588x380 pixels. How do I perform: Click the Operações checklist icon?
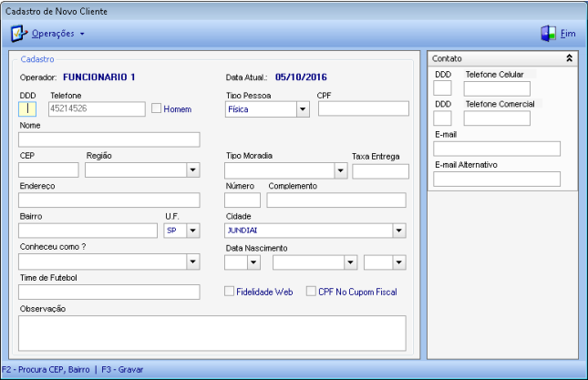point(19,34)
